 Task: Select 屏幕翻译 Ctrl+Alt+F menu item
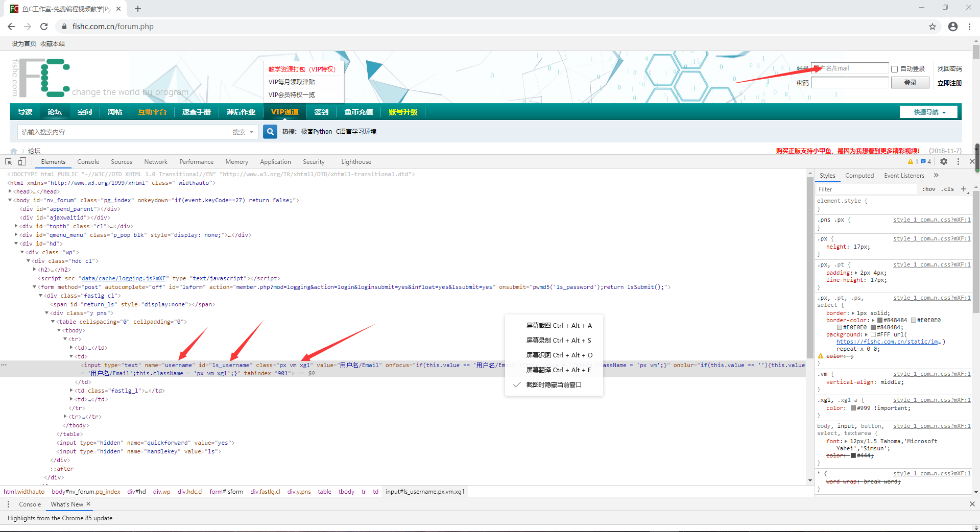(x=554, y=370)
